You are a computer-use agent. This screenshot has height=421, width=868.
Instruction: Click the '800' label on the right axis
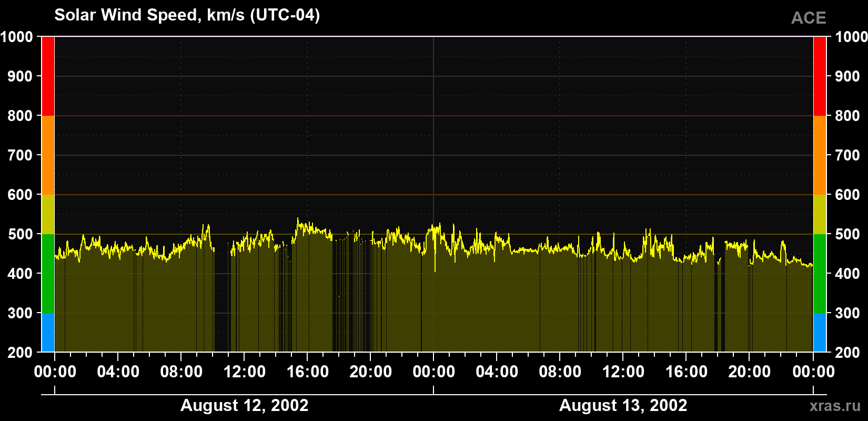coord(848,116)
